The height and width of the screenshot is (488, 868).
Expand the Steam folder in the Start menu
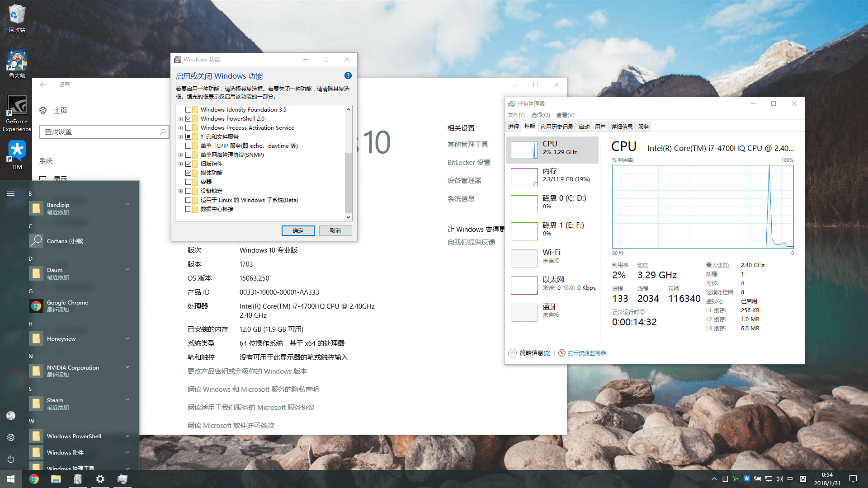pos(127,399)
